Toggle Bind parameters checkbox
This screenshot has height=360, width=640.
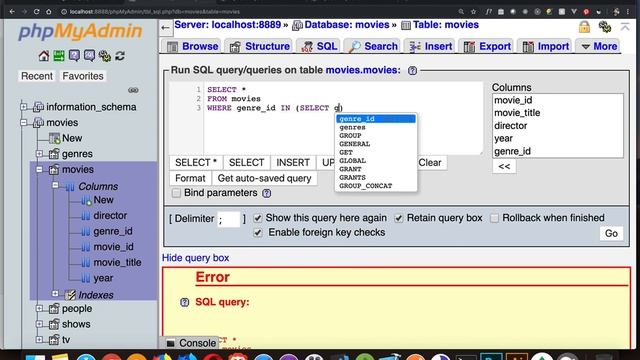point(176,193)
